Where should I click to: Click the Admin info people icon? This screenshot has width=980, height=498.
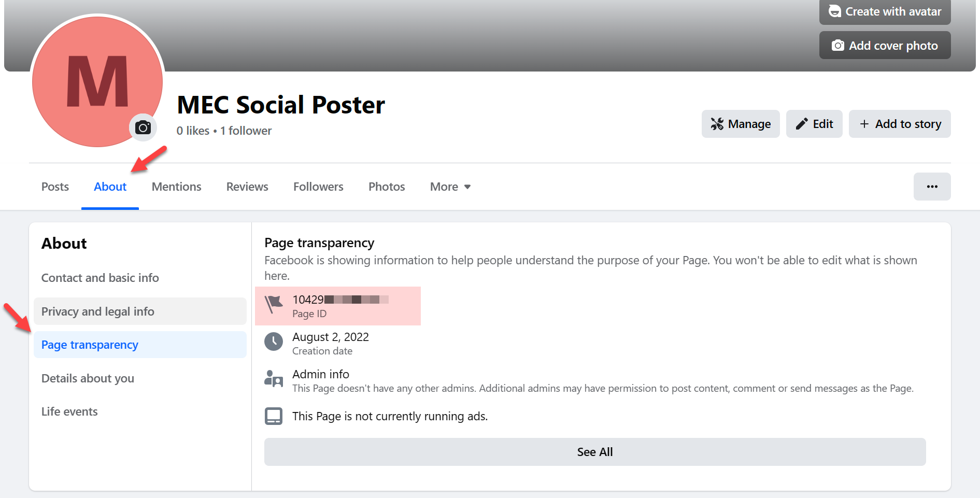tap(274, 379)
